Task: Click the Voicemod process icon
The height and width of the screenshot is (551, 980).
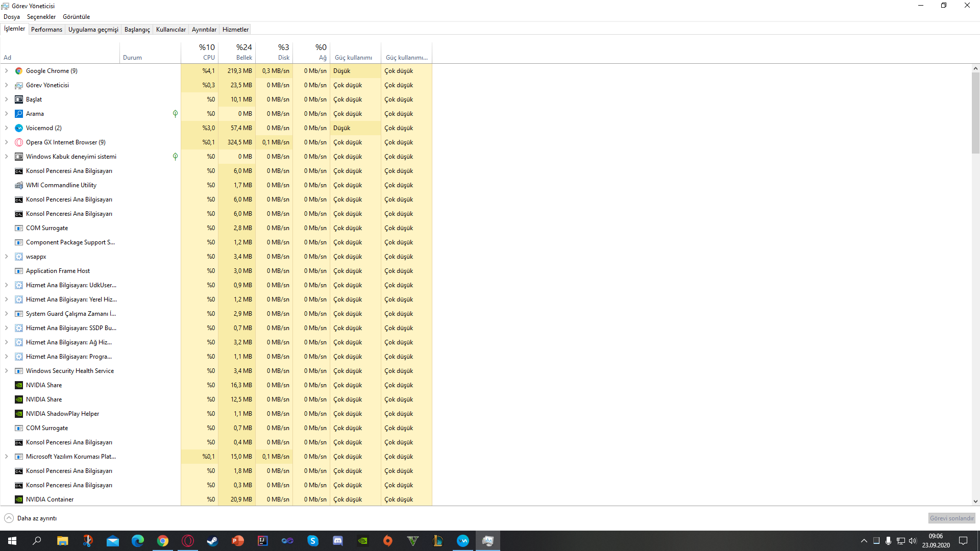Action: coord(19,128)
